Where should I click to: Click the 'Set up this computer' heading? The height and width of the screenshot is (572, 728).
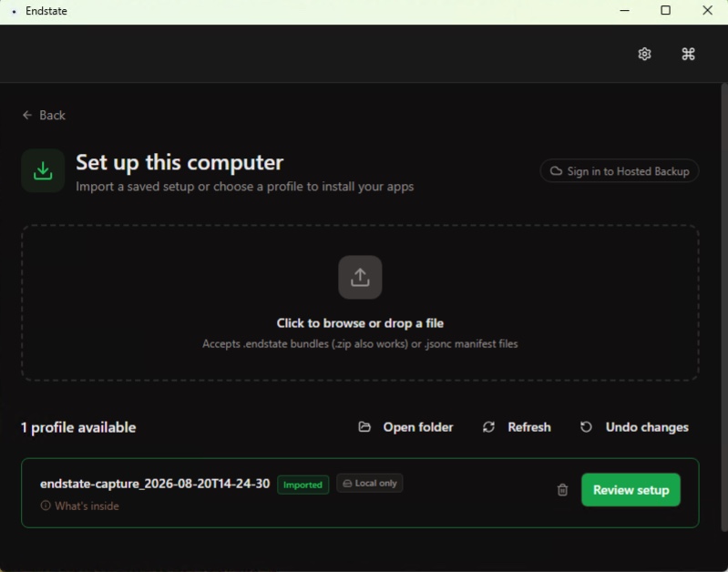pos(179,162)
